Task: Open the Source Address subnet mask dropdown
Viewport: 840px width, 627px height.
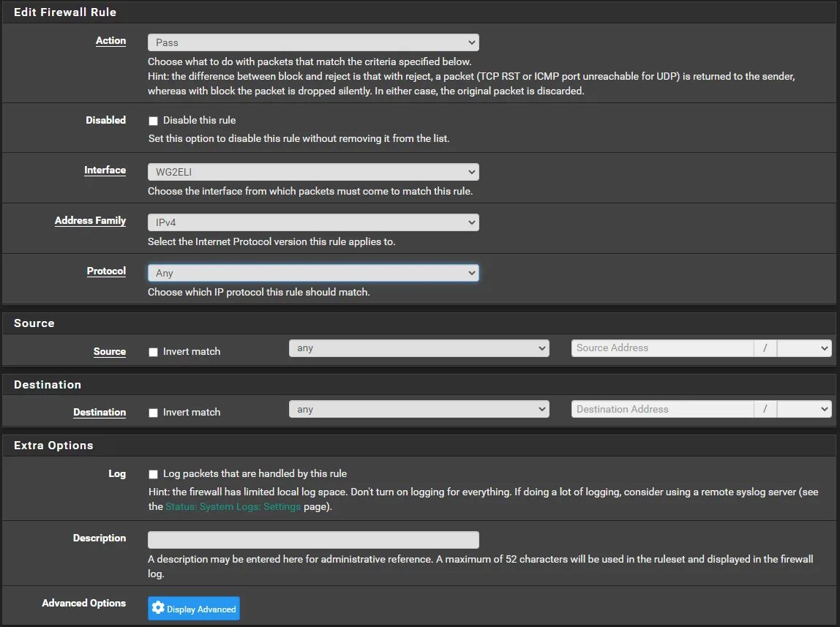Action: [804, 348]
